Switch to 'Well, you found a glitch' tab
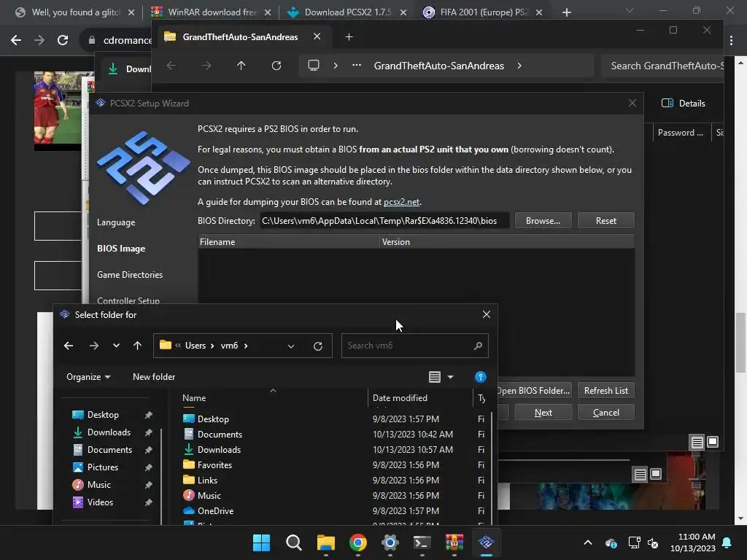The image size is (747, 560). coord(75,12)
